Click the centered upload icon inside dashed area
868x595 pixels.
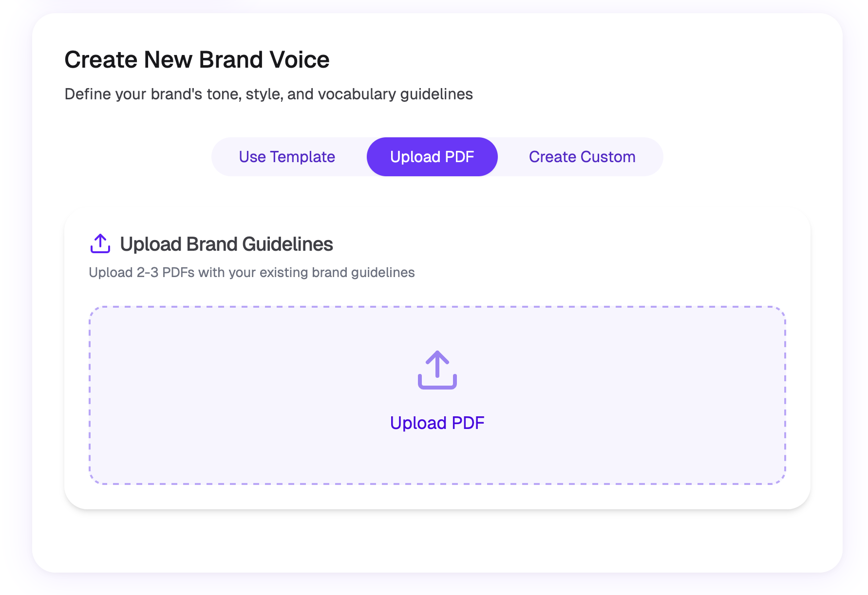(x=437, y=371)
